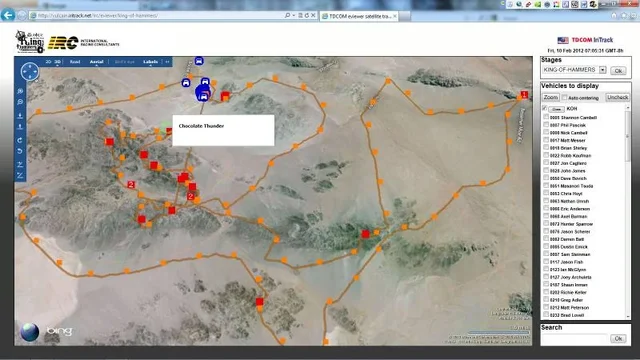640x360 pixels.
Task: Click the browser refresh icon in the address bar
Action: pyautogui.click(x=307, y=16)
